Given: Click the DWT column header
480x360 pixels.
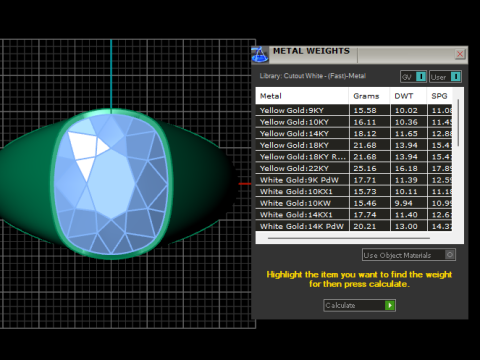Looking at the screenshot, I should point(408,96).
